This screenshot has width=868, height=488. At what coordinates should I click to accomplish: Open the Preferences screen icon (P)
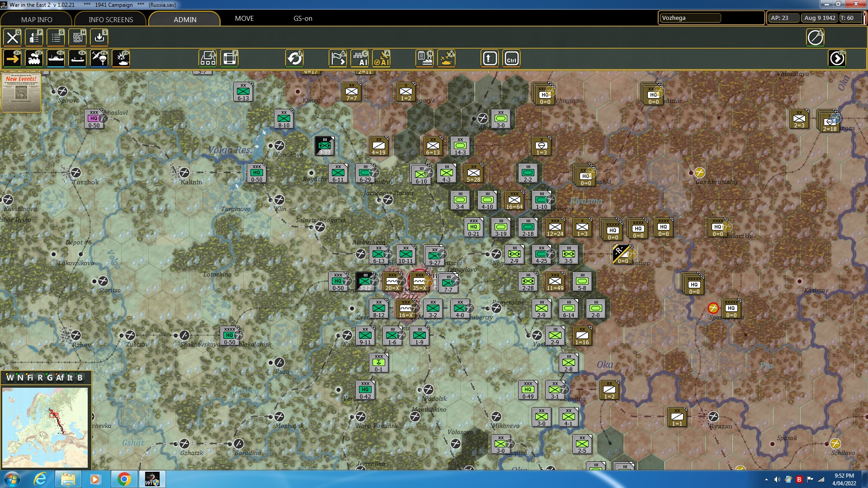click(x=34, y=38)
